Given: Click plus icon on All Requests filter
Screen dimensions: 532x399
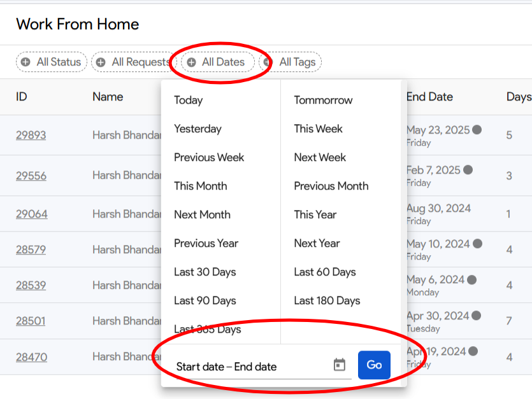Looking at the screenshot, I should coord(101,62).
